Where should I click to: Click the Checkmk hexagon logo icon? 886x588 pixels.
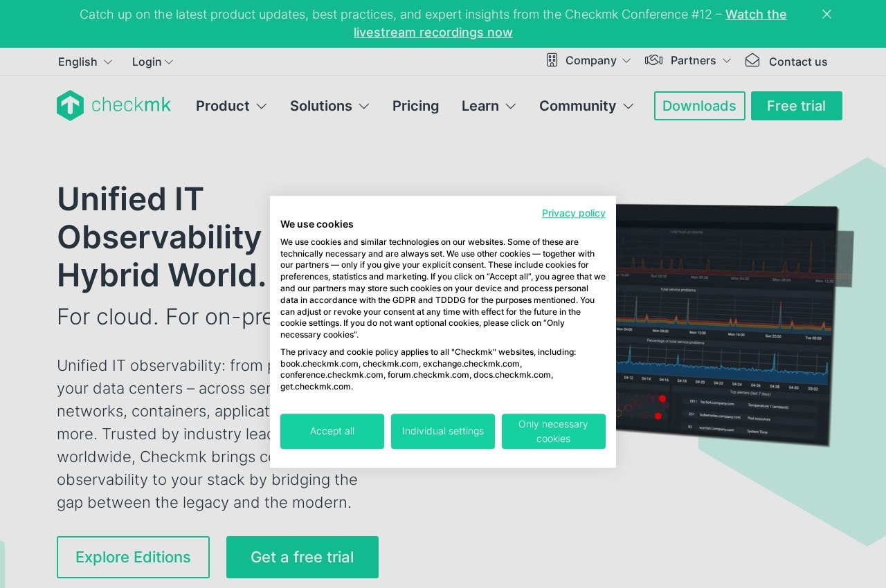[70, 106]
